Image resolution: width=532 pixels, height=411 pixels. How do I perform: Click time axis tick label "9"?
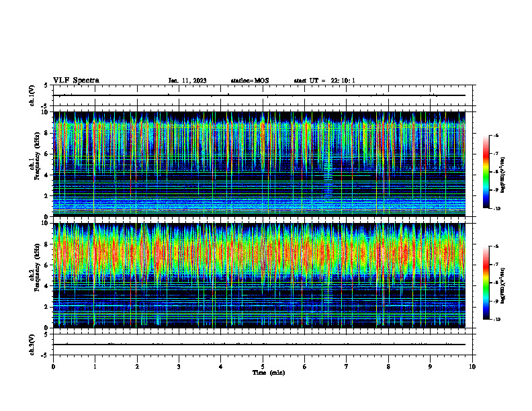coord(430,367)
